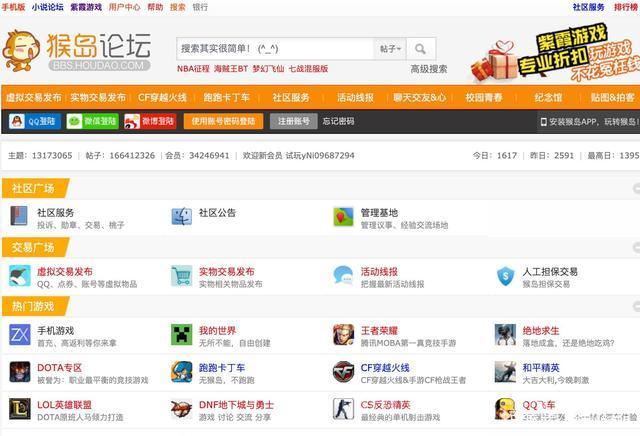Click the 王者荣耀 hero icon
640x436 pixels.
[343, 335]
